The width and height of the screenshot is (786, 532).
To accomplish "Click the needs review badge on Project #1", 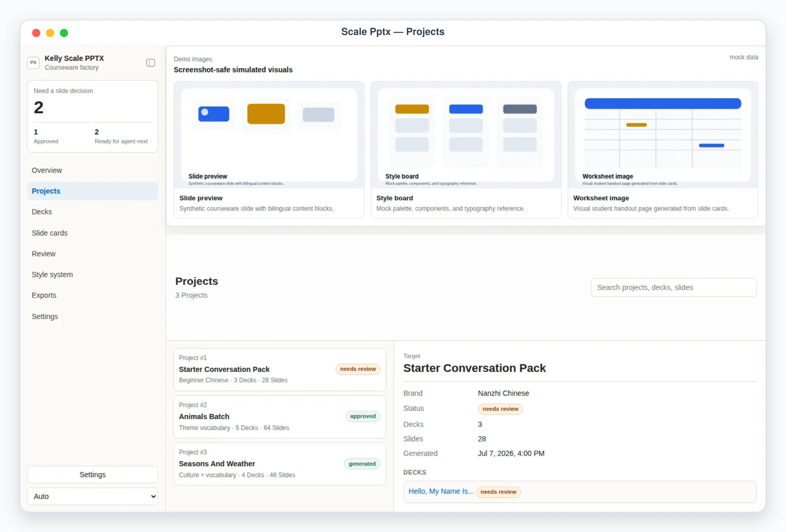I will coord(358,369).
